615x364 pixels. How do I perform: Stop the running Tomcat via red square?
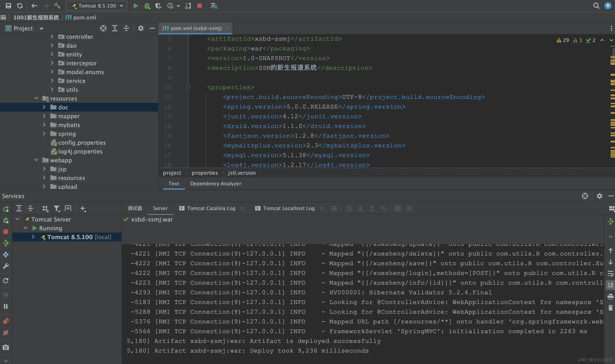click(200, 6)
